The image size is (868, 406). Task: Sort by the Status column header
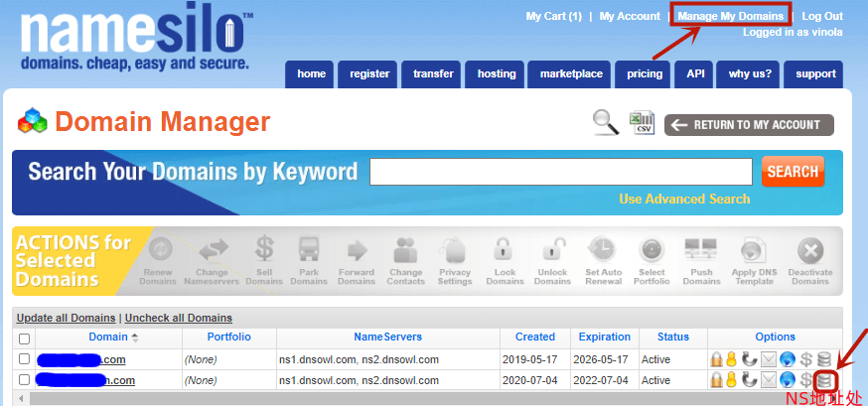pyautogui.click(x=673, y=337)
